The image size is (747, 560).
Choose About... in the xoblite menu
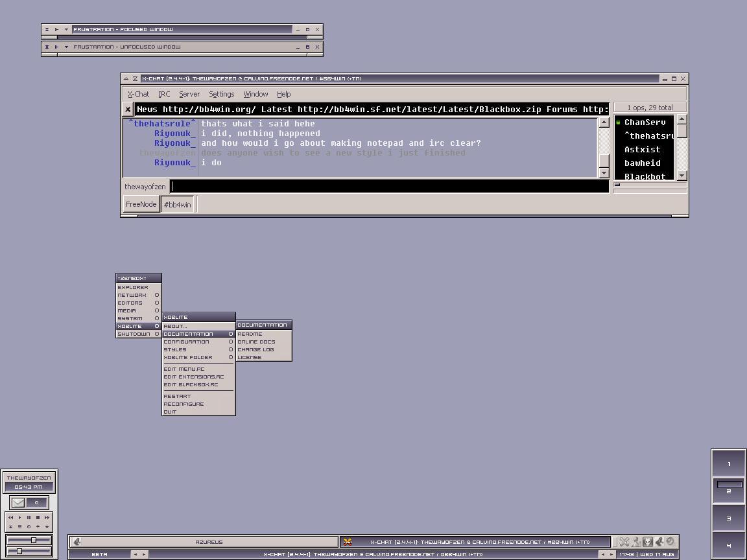point(198,326)
